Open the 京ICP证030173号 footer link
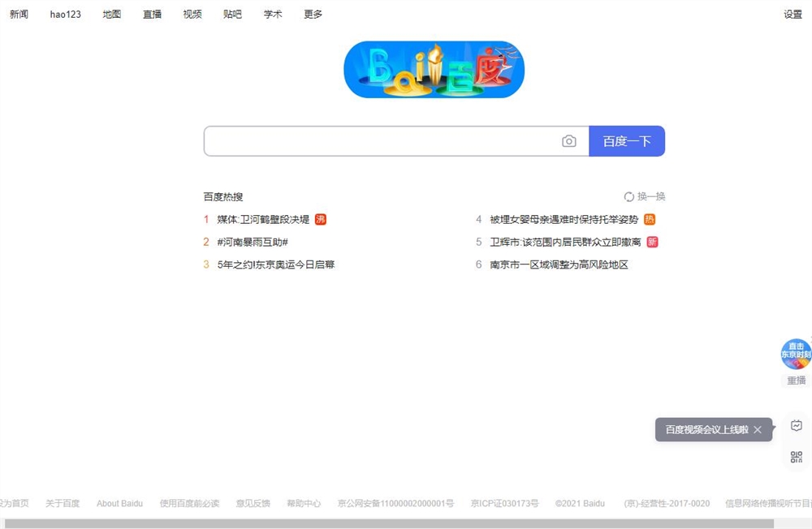Screen dimensions: 812x529 (x=504, y=503)
